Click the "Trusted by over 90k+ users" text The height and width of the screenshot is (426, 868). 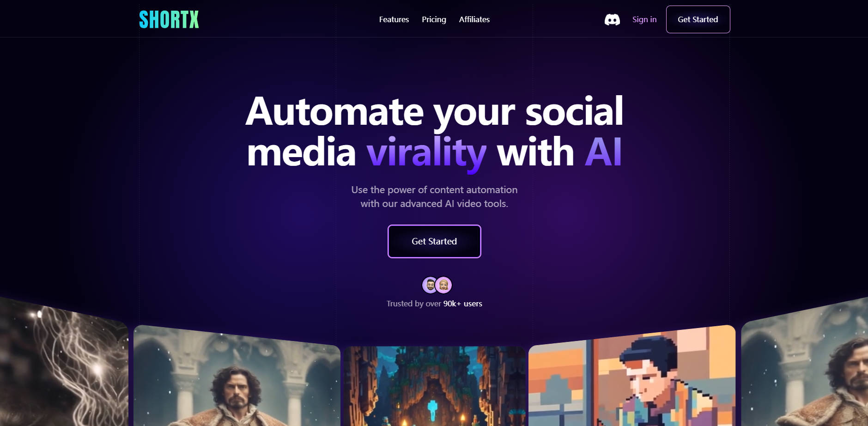click(x=434, y=304)
